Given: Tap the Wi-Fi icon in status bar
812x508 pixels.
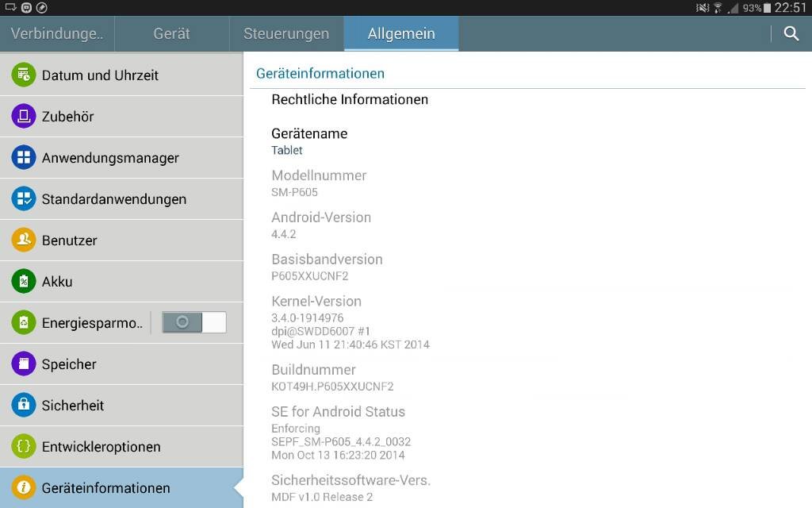Looking at the screenshot, I should (718, 8).
